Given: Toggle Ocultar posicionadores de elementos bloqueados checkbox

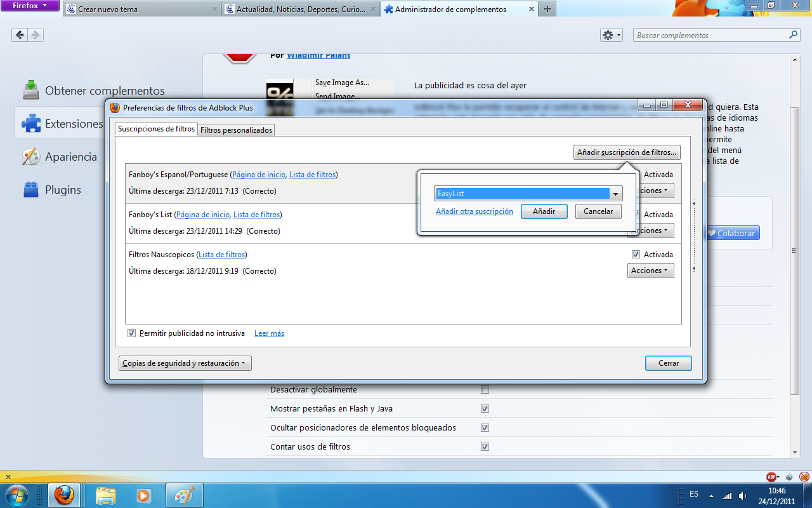Looking at the screenshot, I should pos(485,427).
